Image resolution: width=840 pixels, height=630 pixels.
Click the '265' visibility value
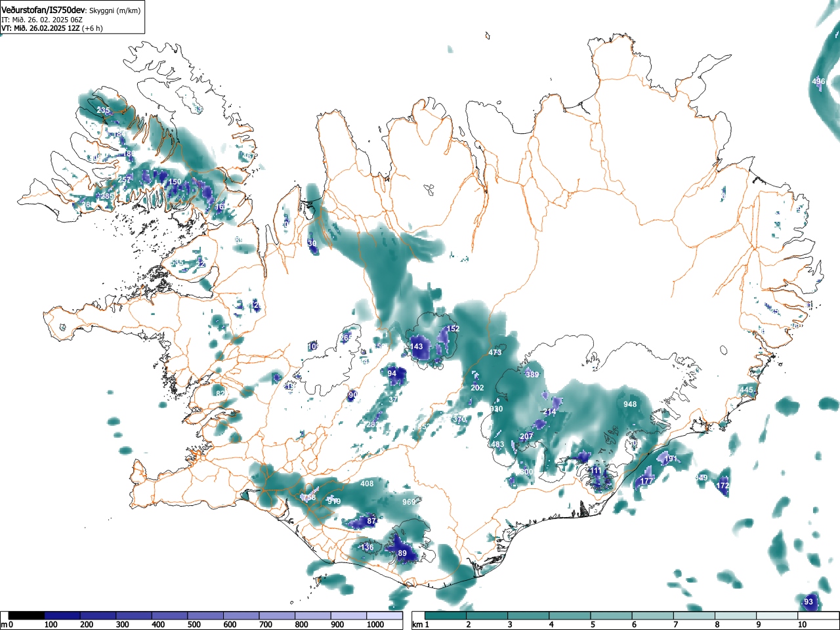346,338
